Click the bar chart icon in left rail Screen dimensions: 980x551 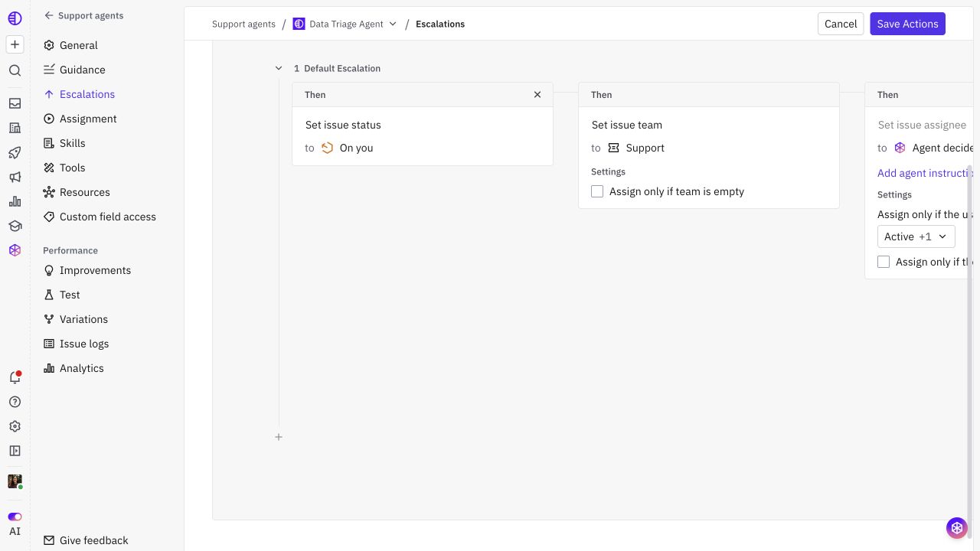tap(15, 201)
